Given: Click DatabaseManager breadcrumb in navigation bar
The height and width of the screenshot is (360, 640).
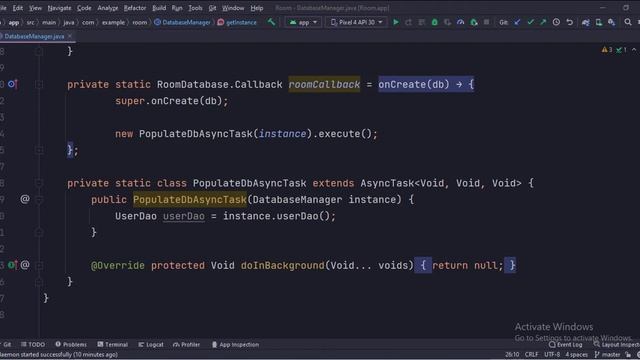Looking at the screenshot, I should (182, 22).
